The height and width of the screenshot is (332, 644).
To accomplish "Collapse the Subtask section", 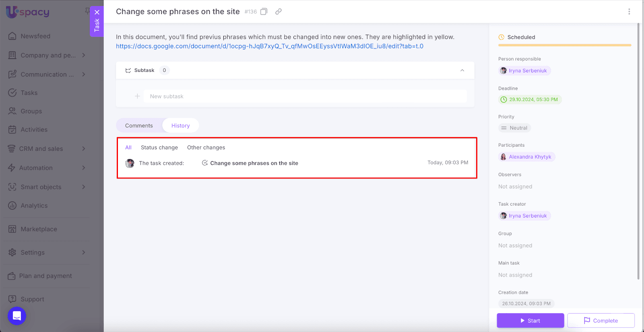I will point(462,70).
